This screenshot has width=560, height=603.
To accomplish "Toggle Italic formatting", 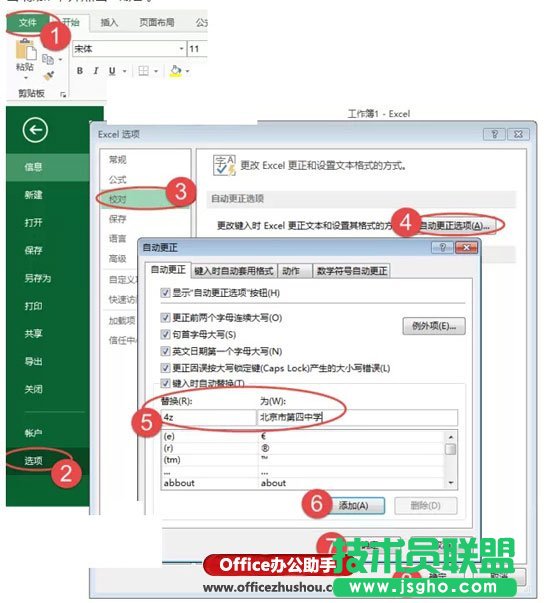I will tap(96, 71).
